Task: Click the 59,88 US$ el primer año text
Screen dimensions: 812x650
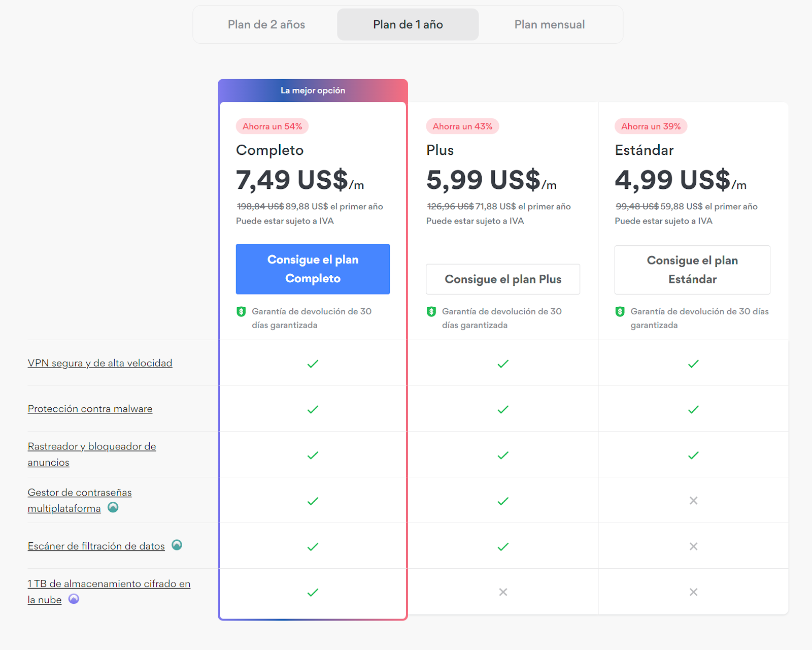Action: [x=709, y=207]
